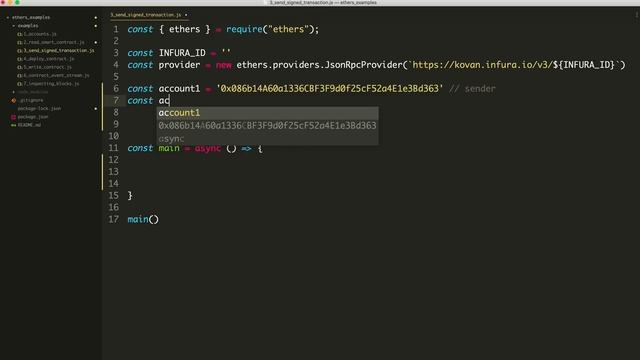Collapse the examples folder
The width and height of the screenshot is (640, 360).
coord(13,26)
